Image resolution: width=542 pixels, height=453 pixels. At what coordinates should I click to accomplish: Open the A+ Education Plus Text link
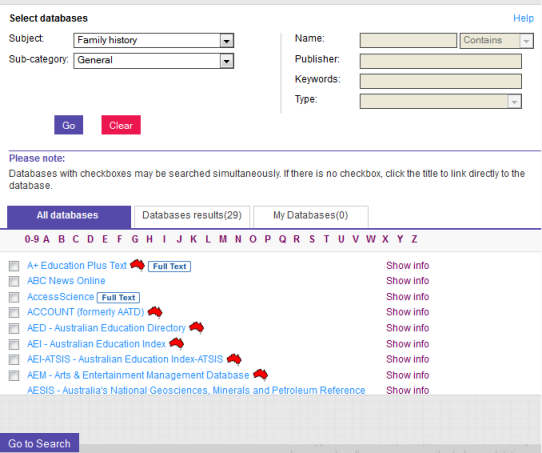point(77,265)
